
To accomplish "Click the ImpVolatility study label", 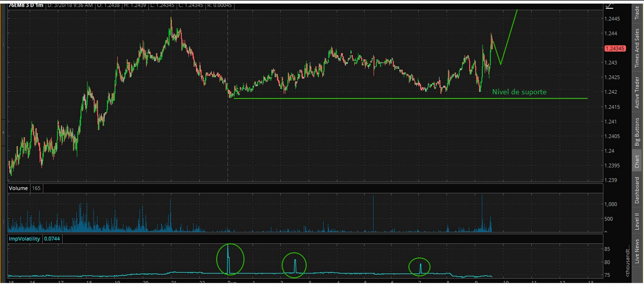I will coord(25,239).
